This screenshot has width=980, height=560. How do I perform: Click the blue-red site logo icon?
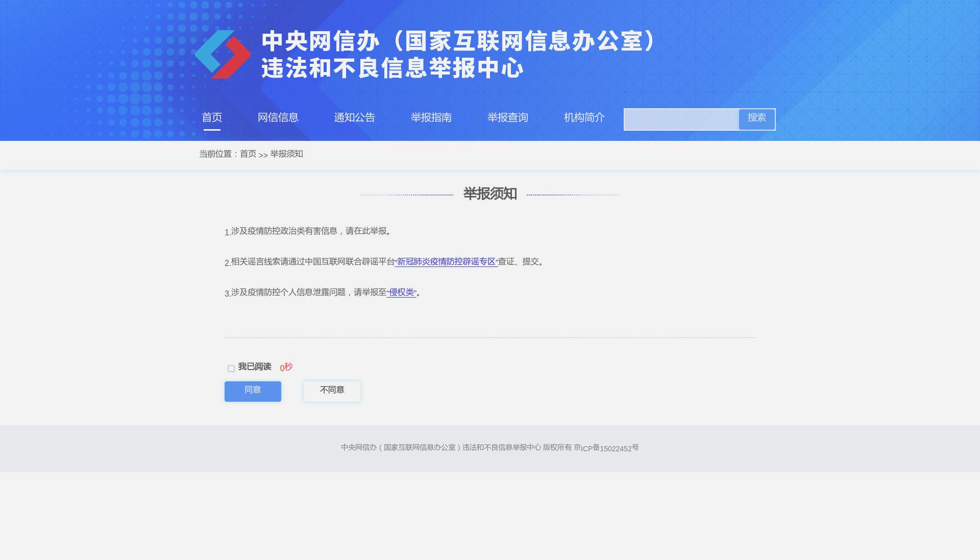(223, 54)
